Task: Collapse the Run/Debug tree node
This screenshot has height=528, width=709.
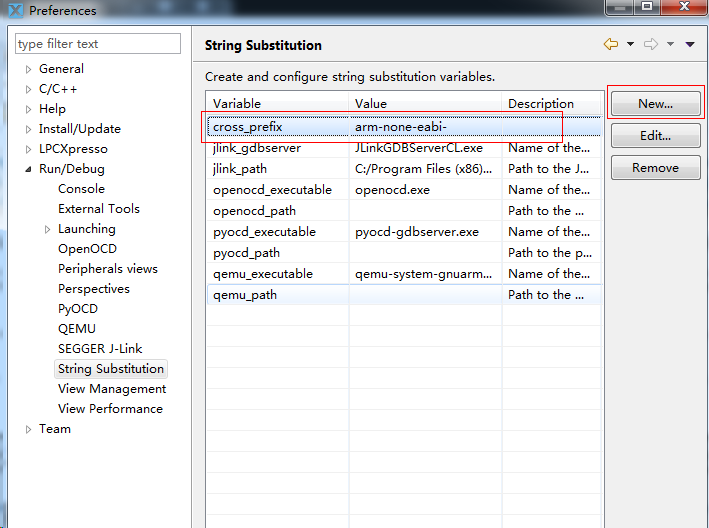Action: (x=28, y=169)
